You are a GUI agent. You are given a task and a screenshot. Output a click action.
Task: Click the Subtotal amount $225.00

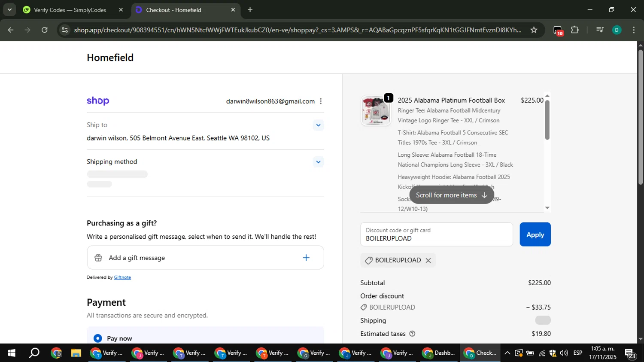[x=539, y=283]
